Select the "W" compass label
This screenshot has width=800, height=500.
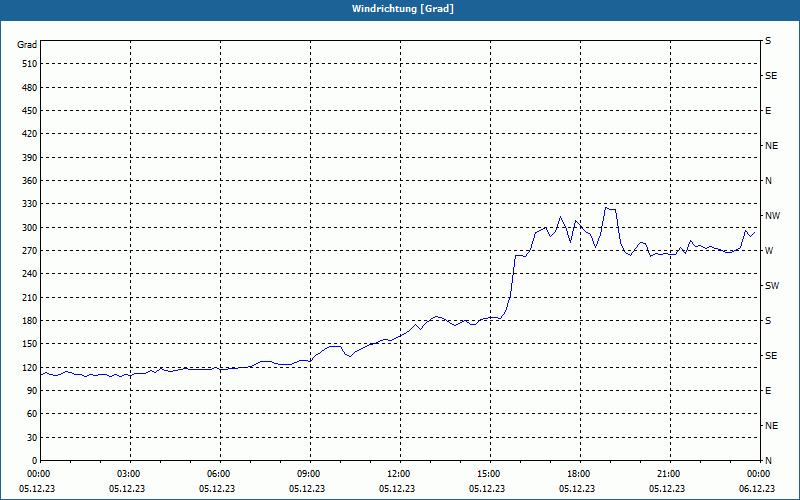coord(769,251)
